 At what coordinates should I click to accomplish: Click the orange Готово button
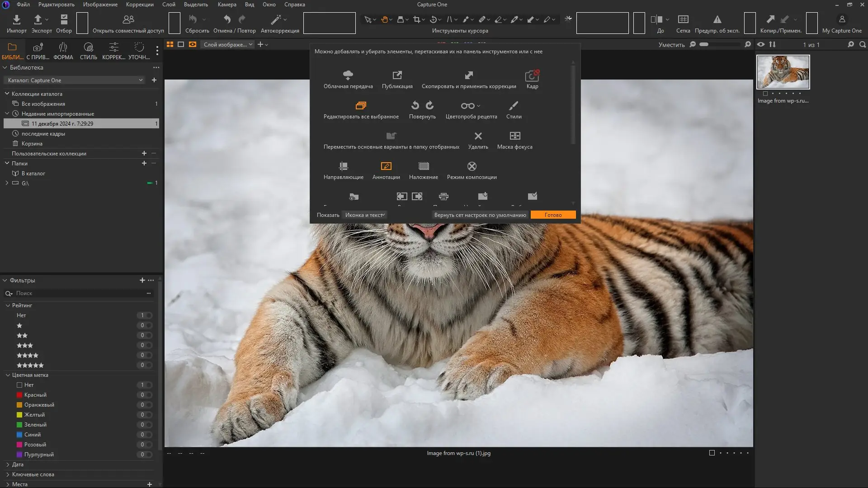[553, 215]
